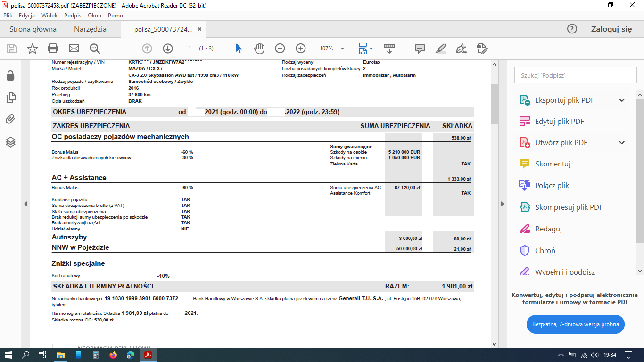Add a sticky note comment
The width and height of the screenshot is (644, 362).
point(420,49)
